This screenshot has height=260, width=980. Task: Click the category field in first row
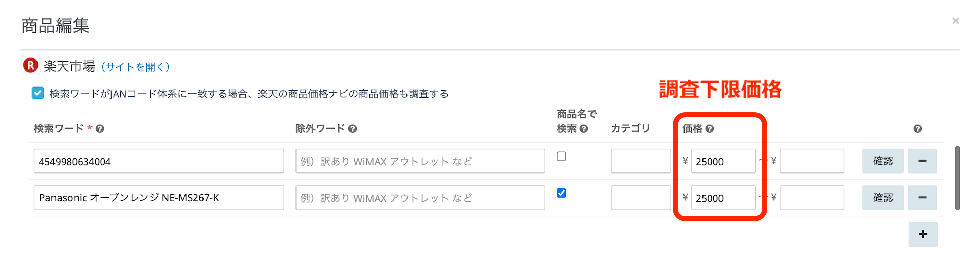(x=640, y=161)
